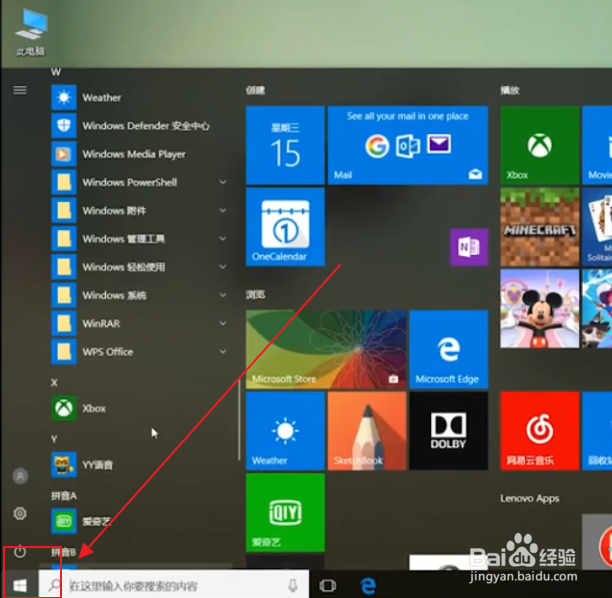Open the Mail tile
This screenshot has height=598, width=612.
click(408, 145)
